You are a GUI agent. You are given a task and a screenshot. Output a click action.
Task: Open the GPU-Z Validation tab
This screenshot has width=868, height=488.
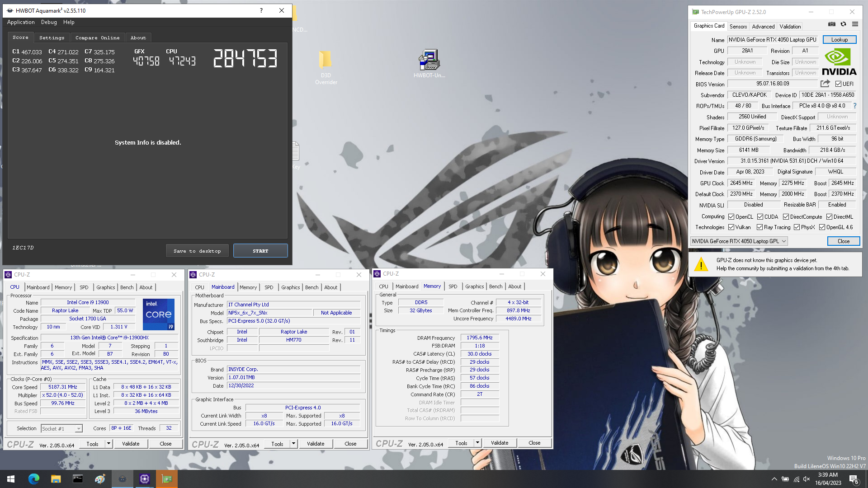pos(790,27)
